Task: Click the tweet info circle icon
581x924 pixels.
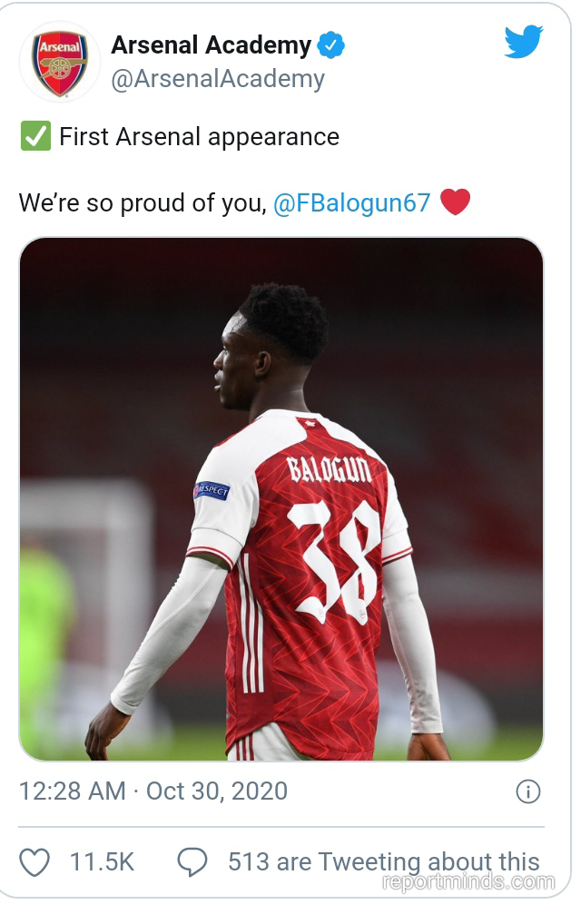Action: click(x=528, y=791)
